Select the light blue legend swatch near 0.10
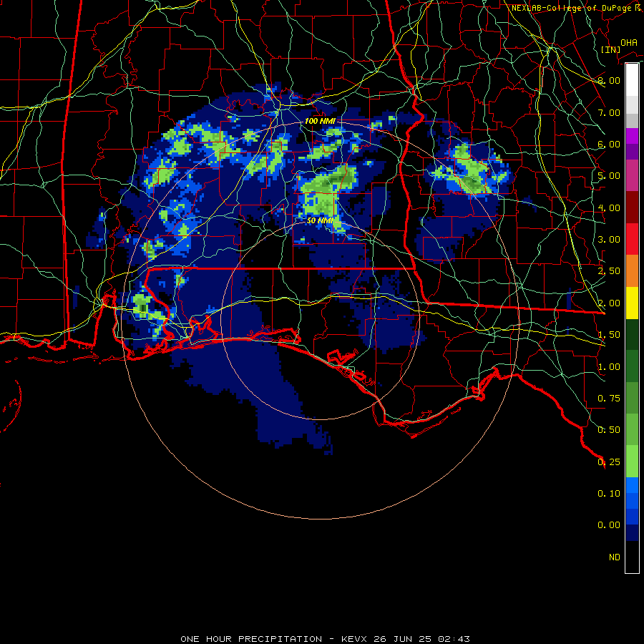The image size is (644, 644). (632, 485)
